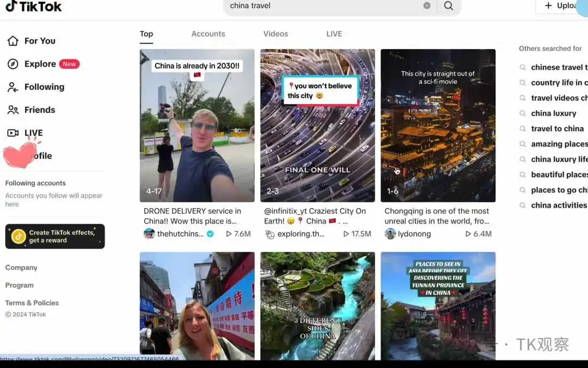Click search icon beside 'travel to china'
This screenshot has height=368, width=588.
(x=522, y=129)
